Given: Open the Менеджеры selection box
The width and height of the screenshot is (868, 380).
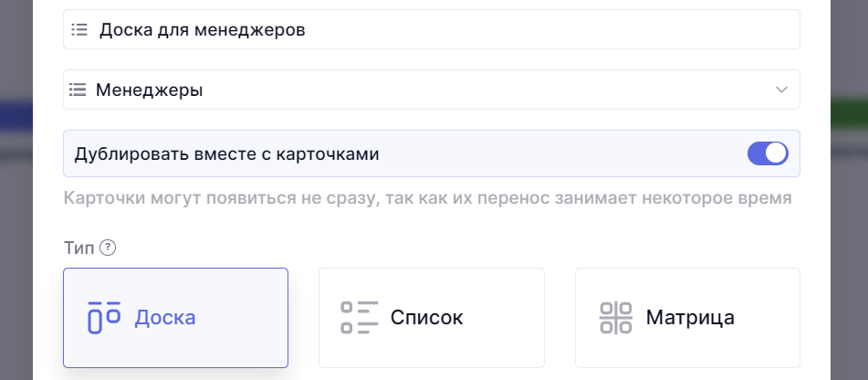Looking at the screenshot, I should [431, 90].
